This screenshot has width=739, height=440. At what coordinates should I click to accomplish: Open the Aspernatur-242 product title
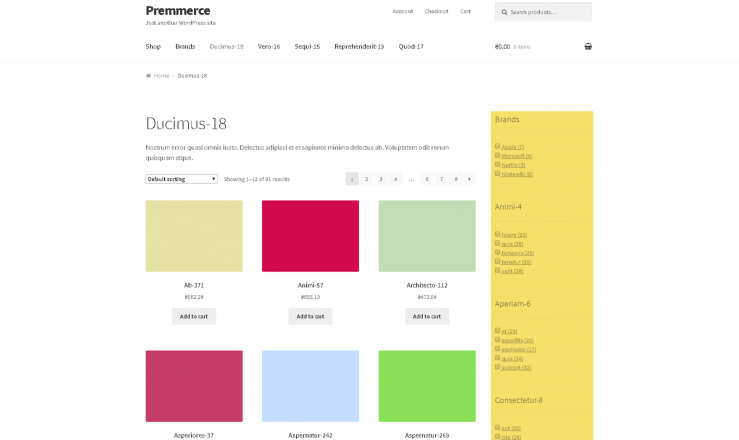tap(311, 435)
